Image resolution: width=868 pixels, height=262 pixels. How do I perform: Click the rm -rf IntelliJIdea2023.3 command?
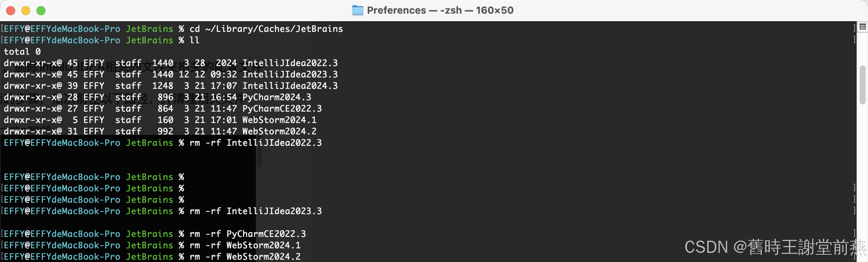[255, 211]
